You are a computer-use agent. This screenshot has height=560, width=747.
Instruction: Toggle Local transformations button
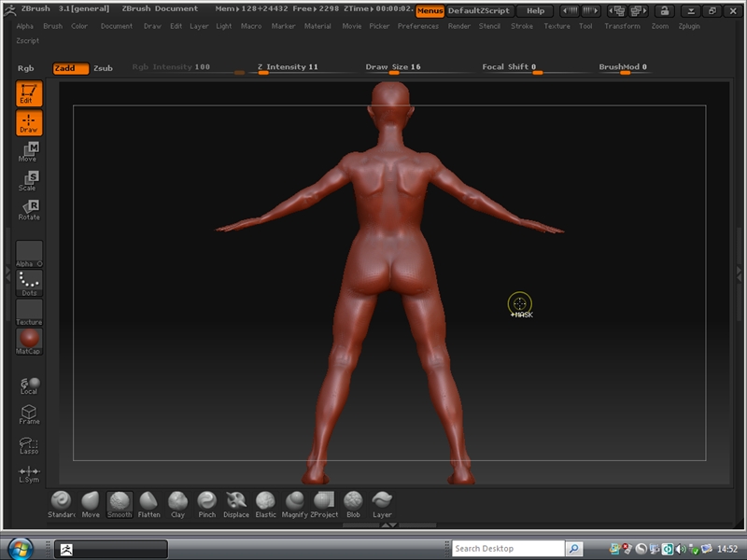coord(29,385)
